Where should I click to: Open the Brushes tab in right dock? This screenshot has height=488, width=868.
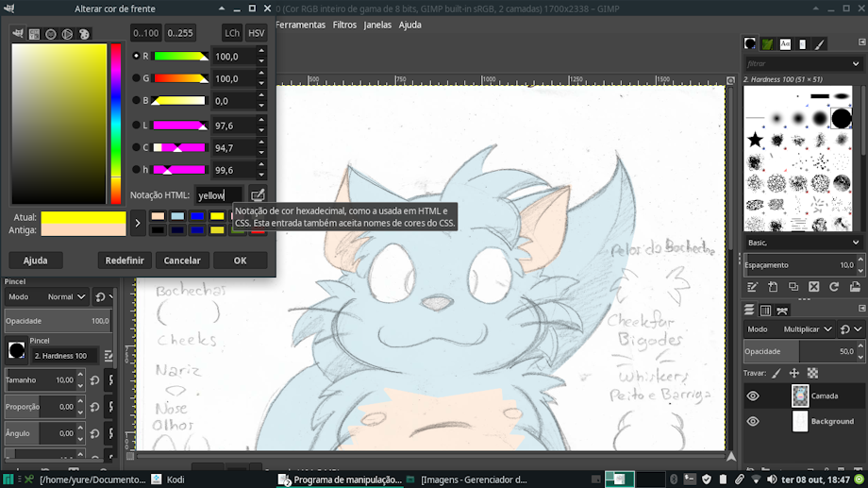point(750,43)
